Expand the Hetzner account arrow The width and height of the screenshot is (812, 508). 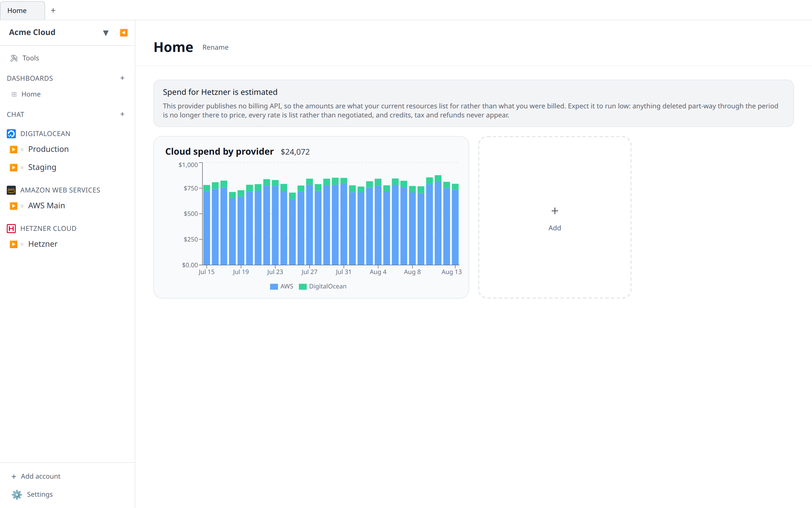(x=14, y=244)
